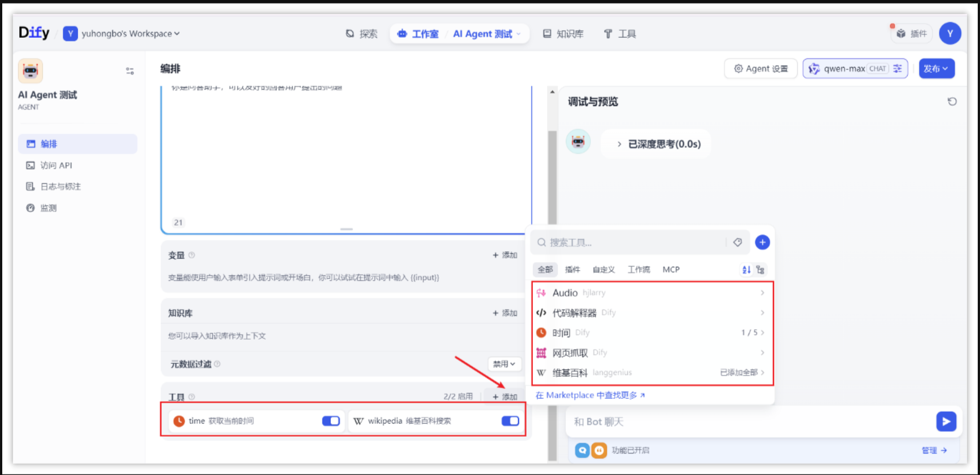The height and width of the screenshot is (475, 980).
Task: Open the 知识库 (Knowledge) nav item
Action: [x=563, y=34]
